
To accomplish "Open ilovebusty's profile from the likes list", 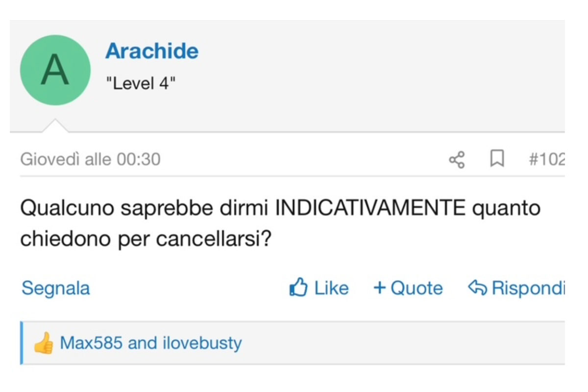I will [x=202, y=343].
